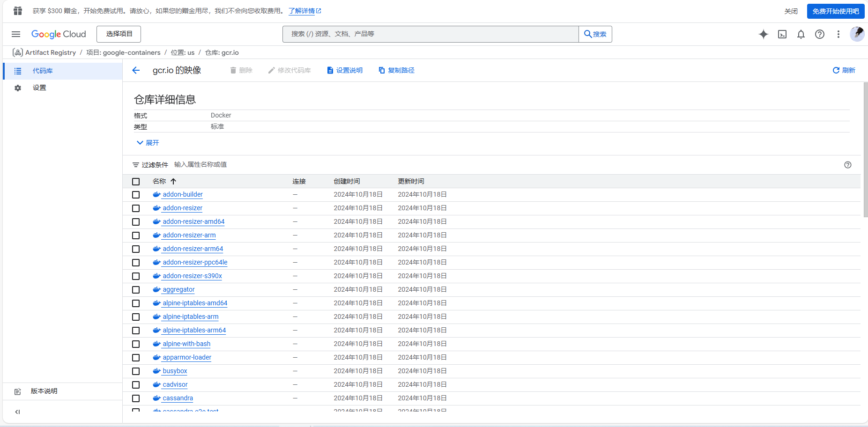
Task: Click the 位置: us breadcrumb
Action: 183,52
